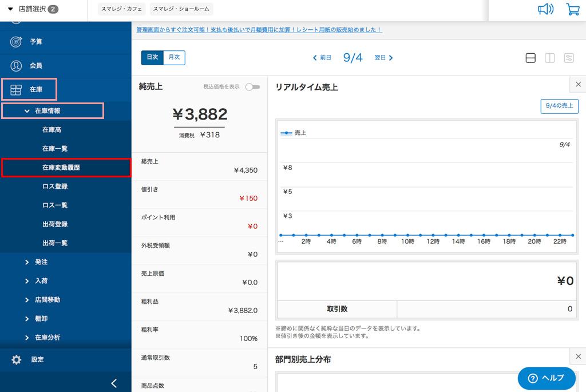Click the 在庫 inventory grid icon

click(x=16, y=90)
